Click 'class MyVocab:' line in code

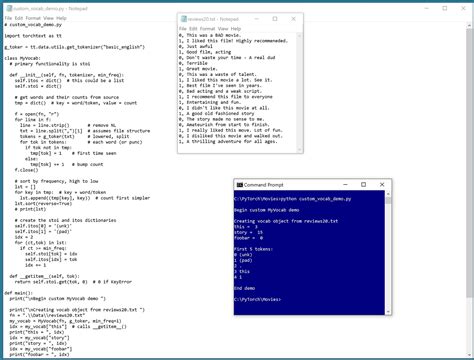pos(22,58)
